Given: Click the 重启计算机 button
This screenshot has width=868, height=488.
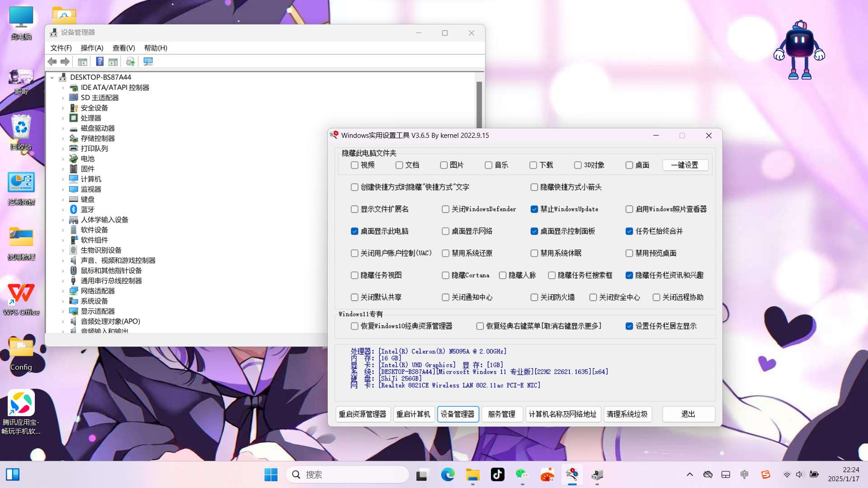Looking at the screenshot, I should click(414, 414).
